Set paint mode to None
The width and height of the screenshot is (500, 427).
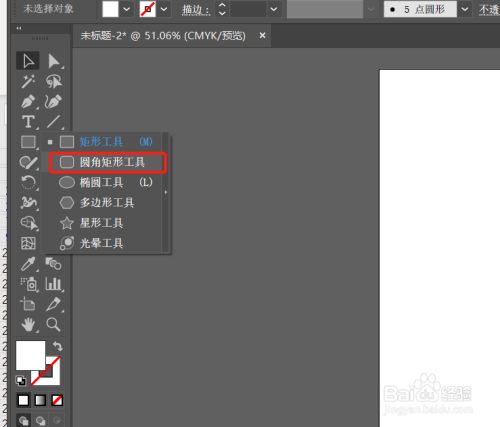click(57, 400)
